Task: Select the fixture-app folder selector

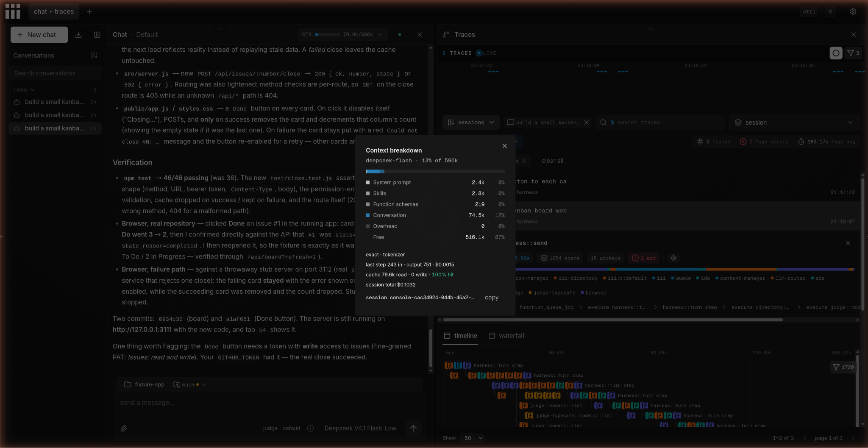Action: coord(144,384)
